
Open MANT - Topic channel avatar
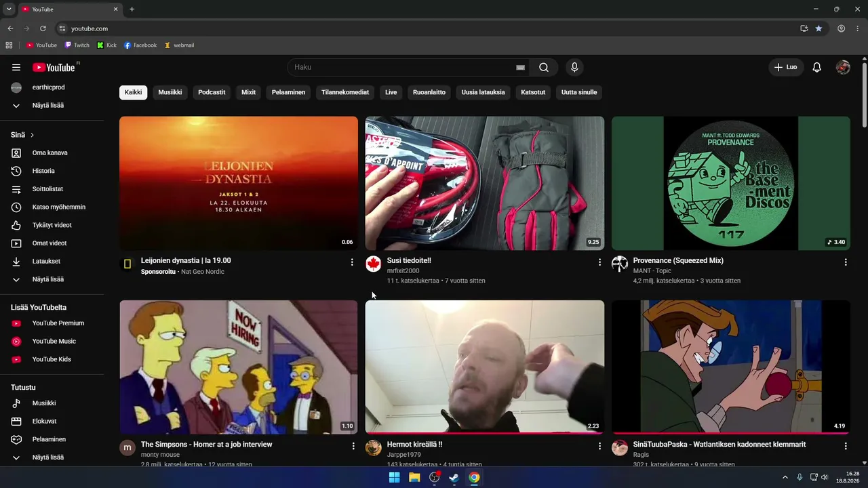[620, 264]
